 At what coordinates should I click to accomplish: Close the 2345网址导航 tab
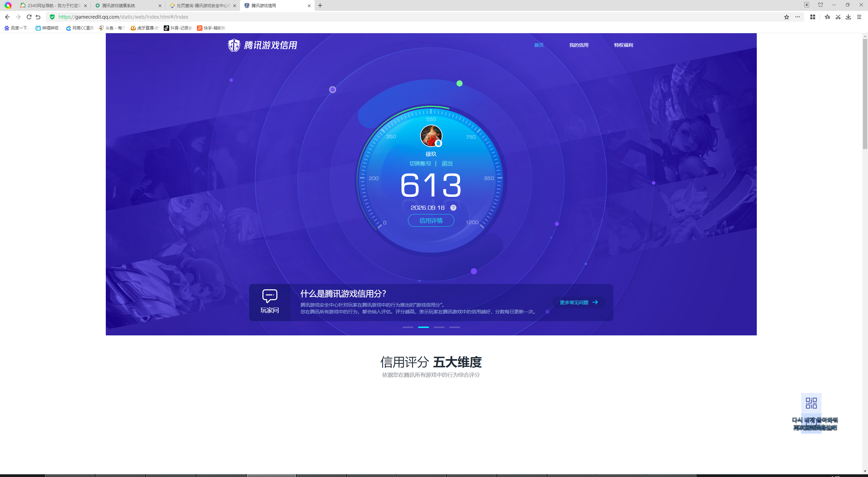tap(85, 6)
